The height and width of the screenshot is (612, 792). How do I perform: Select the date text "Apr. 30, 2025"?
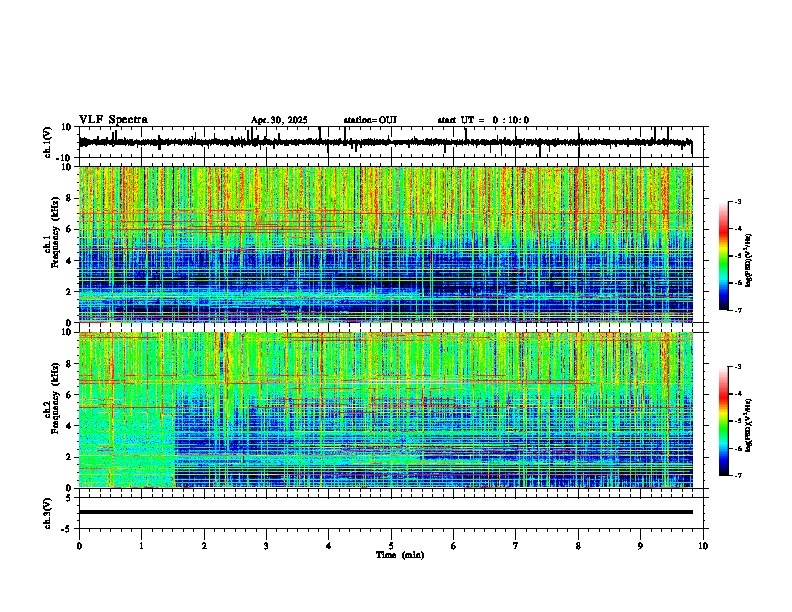click(279, 120)
